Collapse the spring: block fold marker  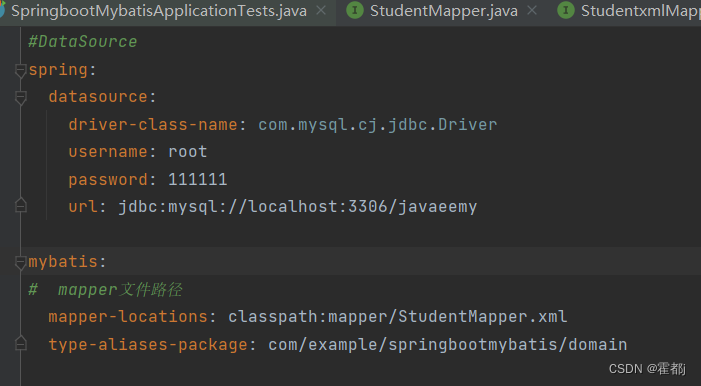coord(21,70)
